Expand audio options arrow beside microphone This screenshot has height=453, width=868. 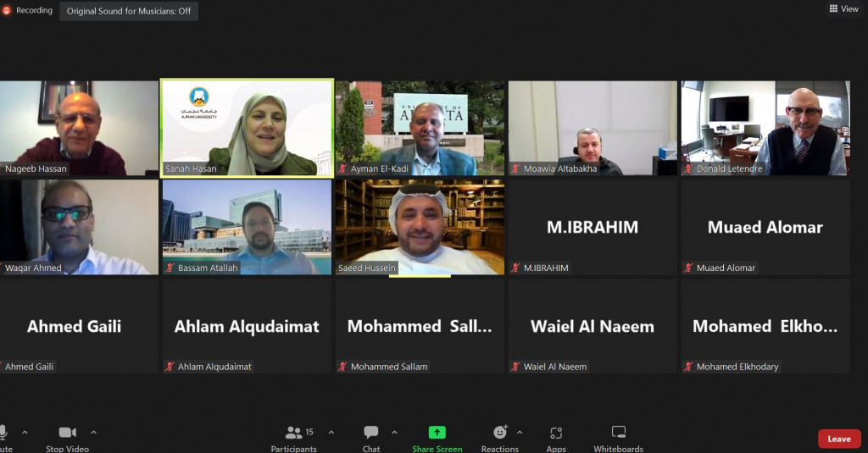[25, 432]
